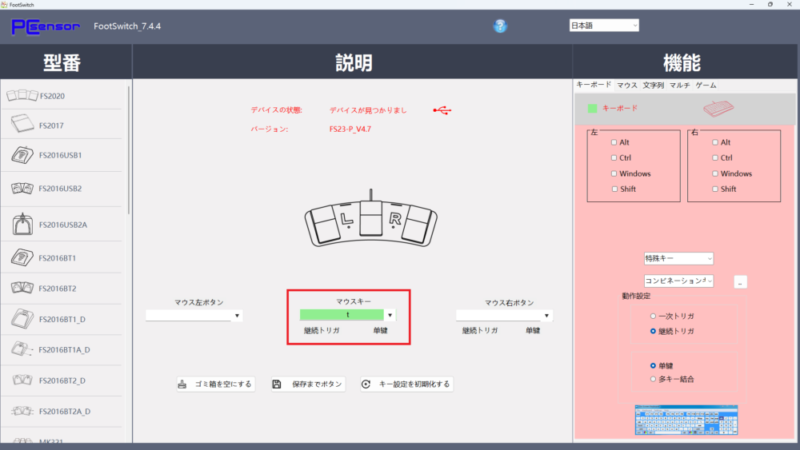Enable the left Alt checkbox

[x=614, y=142]
